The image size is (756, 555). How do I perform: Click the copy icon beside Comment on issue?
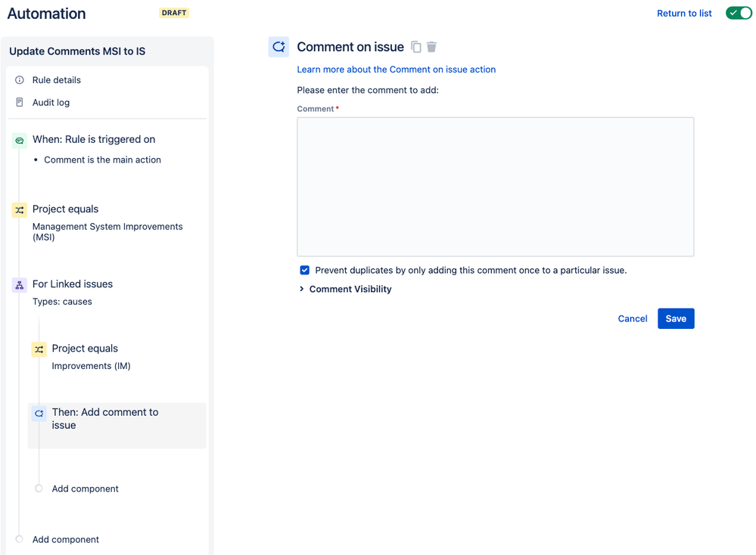pos(416,47)
